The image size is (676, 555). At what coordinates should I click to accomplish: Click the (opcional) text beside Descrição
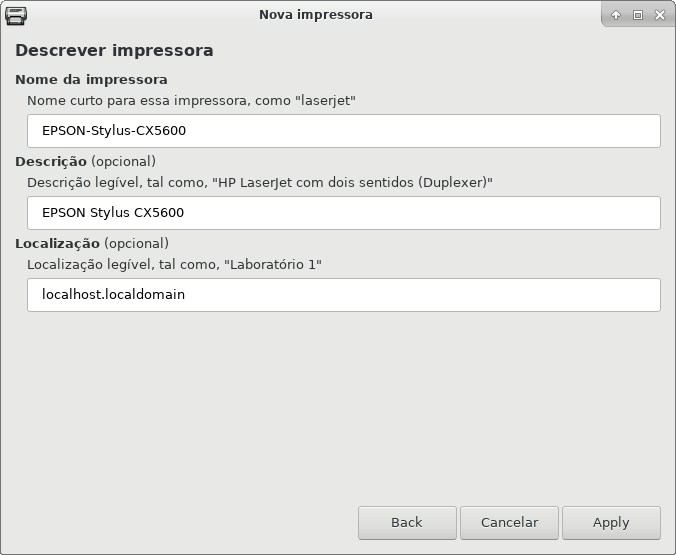[123, 162]
